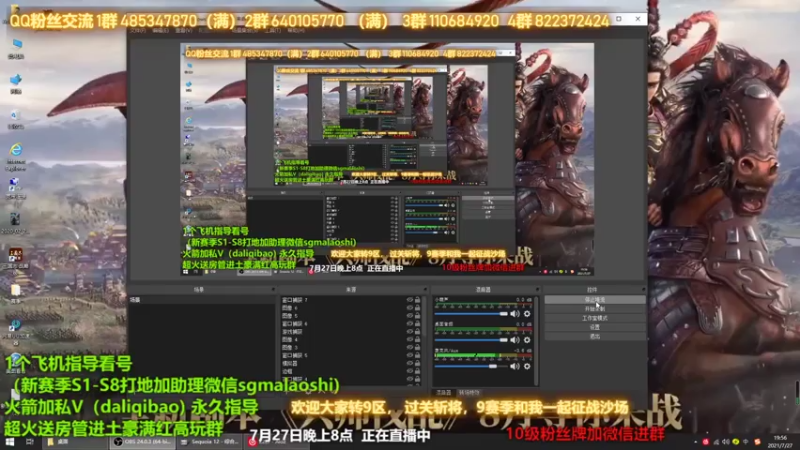The width and height of the screenshot is (800, 450).
Task: Toggle lock on 图像 6 source
Action: 417,308
